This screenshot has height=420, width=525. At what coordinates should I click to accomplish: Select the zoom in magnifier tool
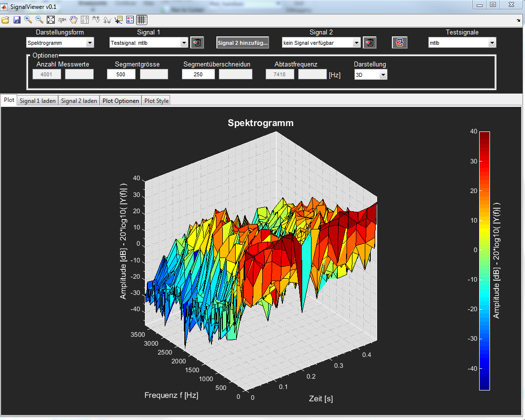tap(28, 20)
